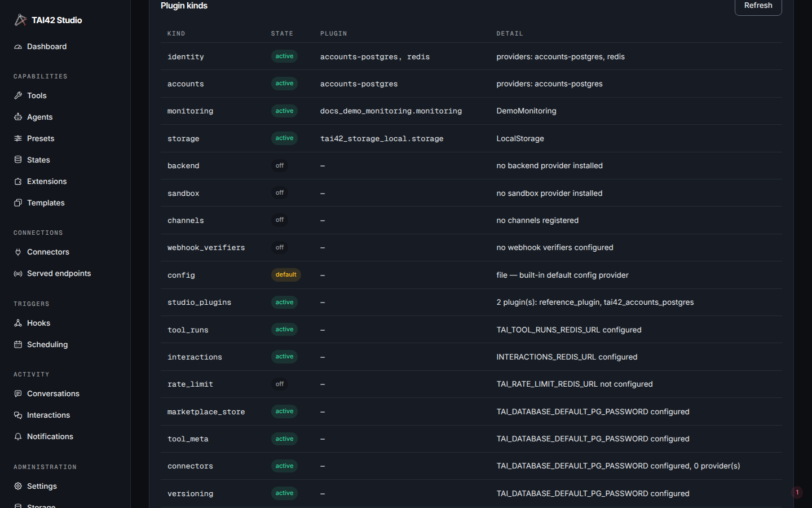Open Served endpoints
The height and width of the screenshot is (508, 812).
59,274
